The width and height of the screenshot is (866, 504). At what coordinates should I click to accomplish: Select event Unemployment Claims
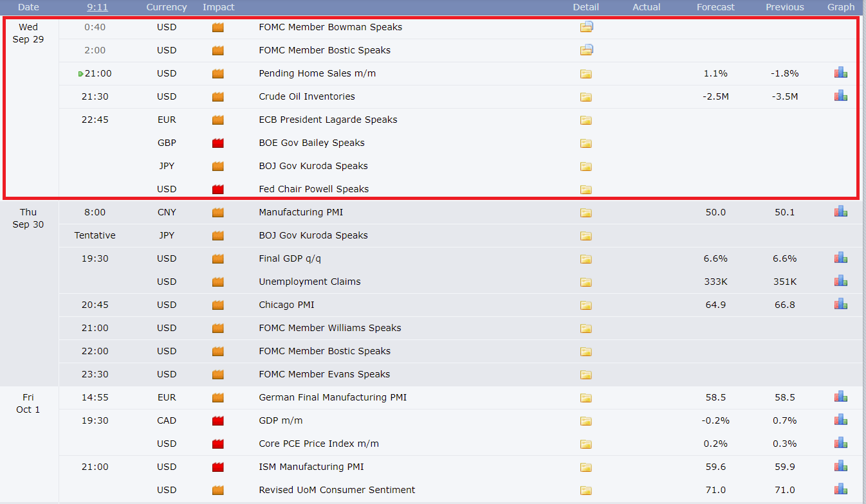pos(309,282)
